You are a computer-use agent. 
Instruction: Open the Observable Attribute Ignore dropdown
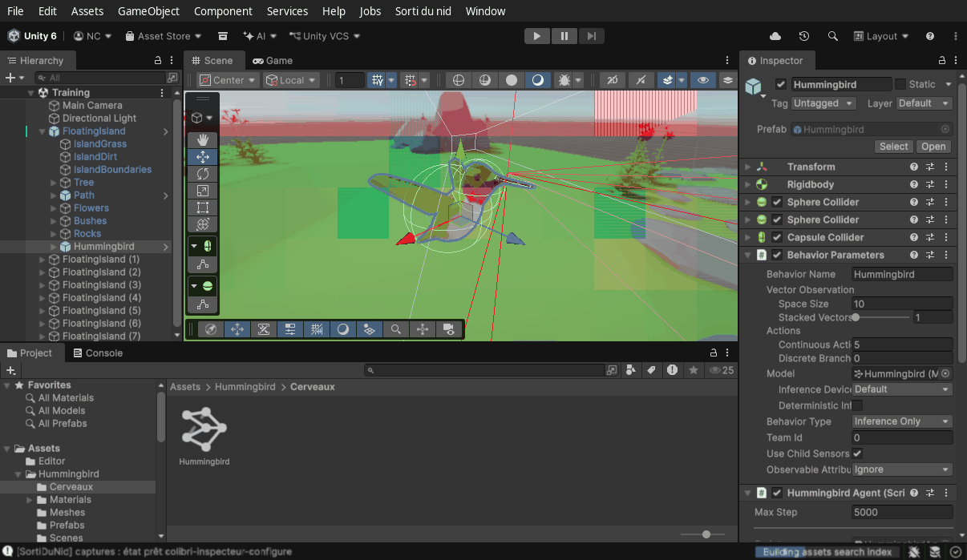click(902, 469)
